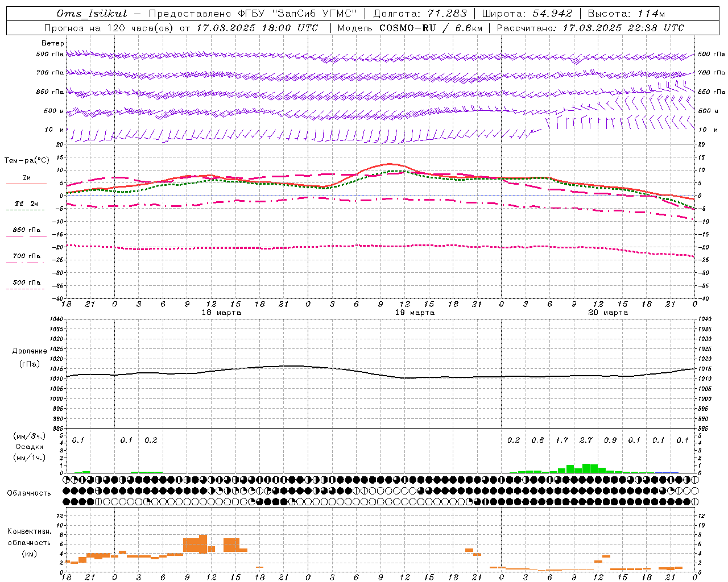Click the tallest orange convective cloud bar

coord(203,544)
